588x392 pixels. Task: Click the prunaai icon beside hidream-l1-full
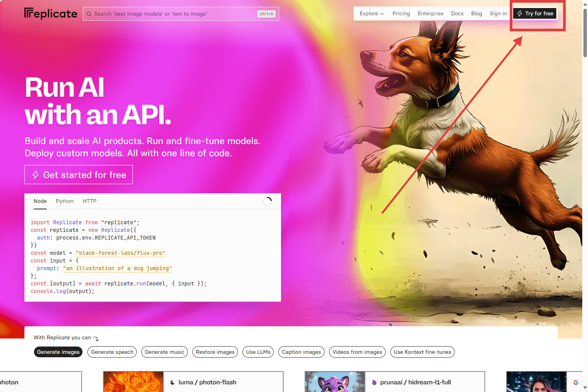click(374, 382)
